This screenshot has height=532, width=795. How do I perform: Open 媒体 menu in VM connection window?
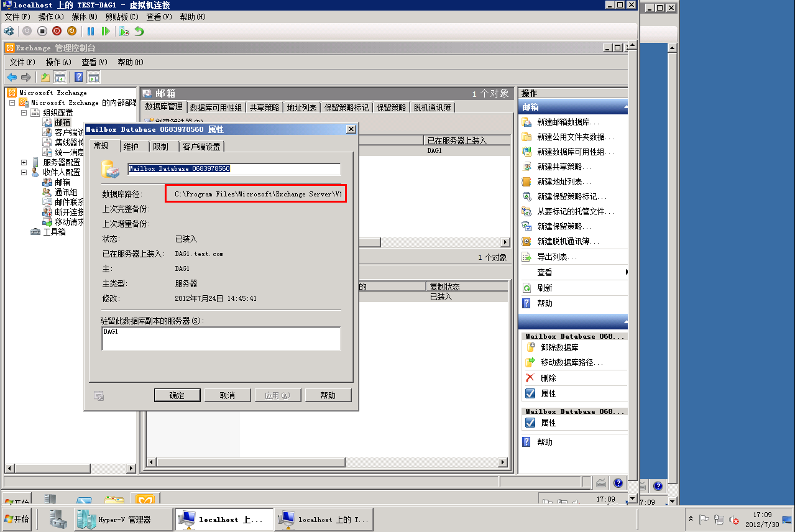point(84,17)
